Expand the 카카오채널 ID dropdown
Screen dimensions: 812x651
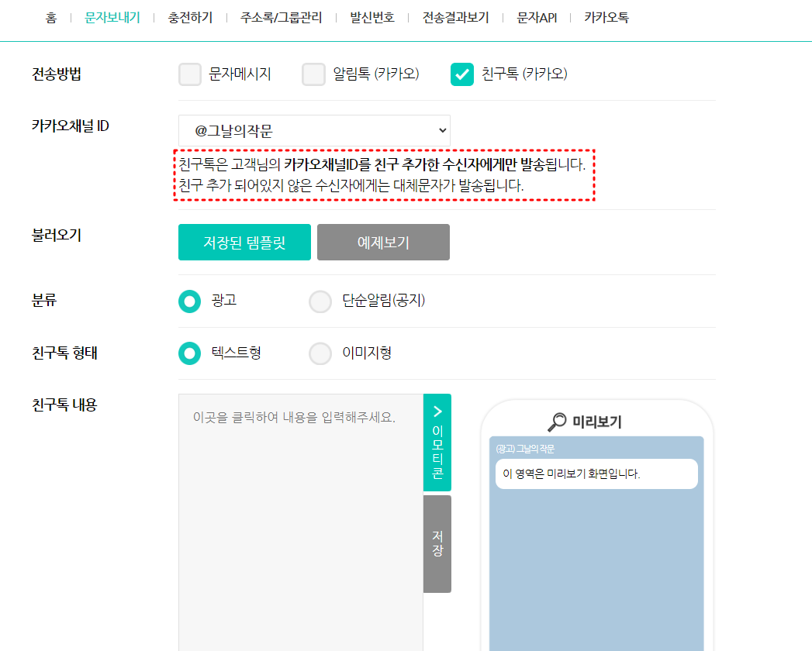[314, 130]
